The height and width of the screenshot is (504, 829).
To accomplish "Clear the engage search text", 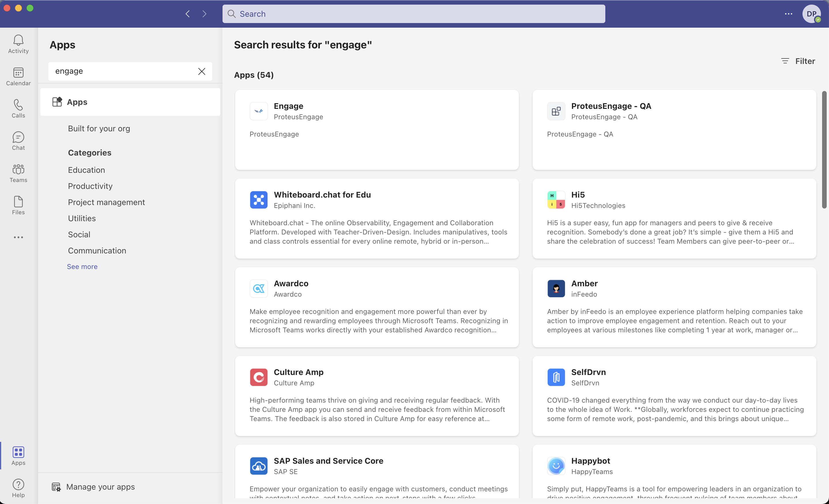I will 201,71.
